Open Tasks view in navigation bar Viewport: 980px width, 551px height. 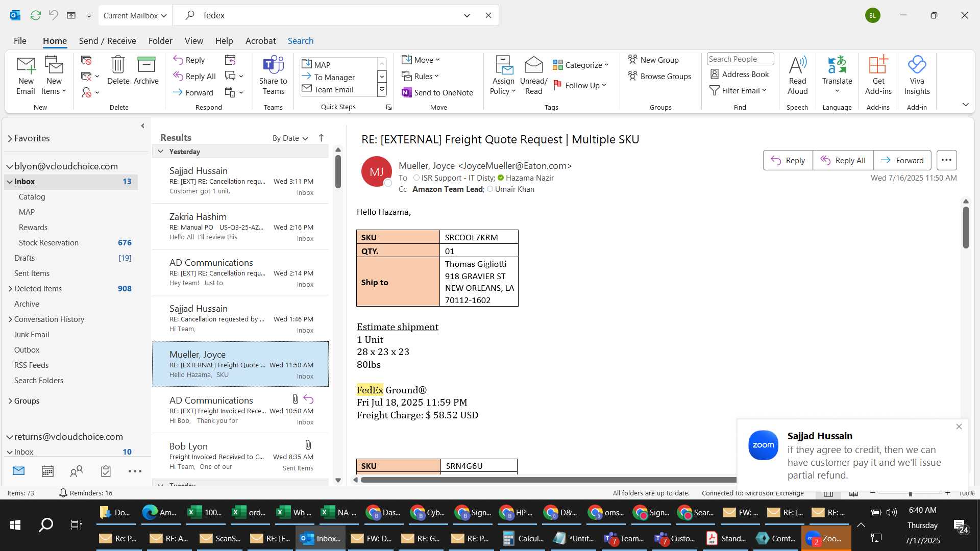[106, 471]
